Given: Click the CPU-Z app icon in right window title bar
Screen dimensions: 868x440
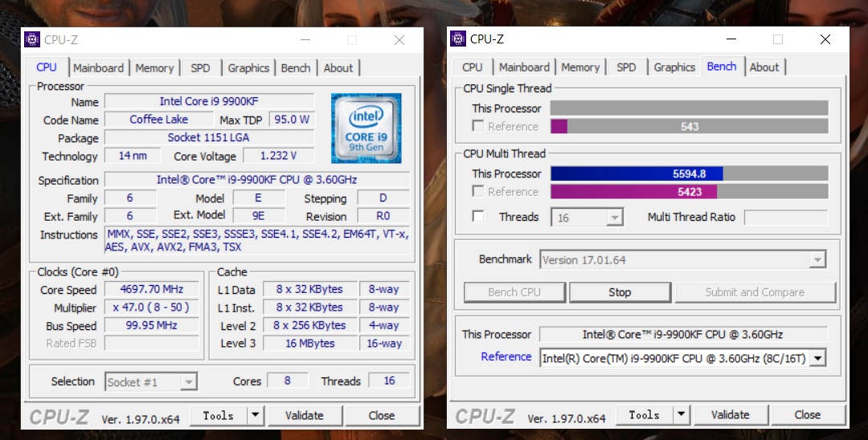Looking at the screenshot, I should (x=458, y=39).
